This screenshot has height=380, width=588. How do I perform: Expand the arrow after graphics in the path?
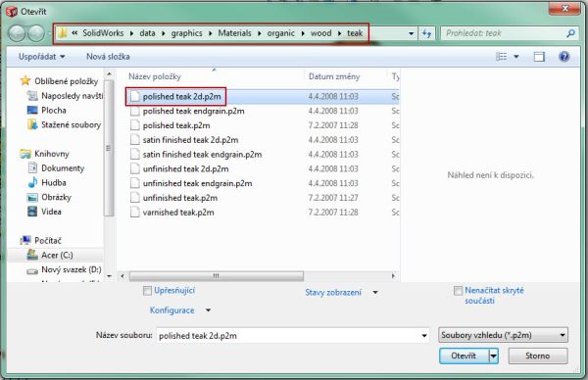pyautogui.click(x=210, y=33)
